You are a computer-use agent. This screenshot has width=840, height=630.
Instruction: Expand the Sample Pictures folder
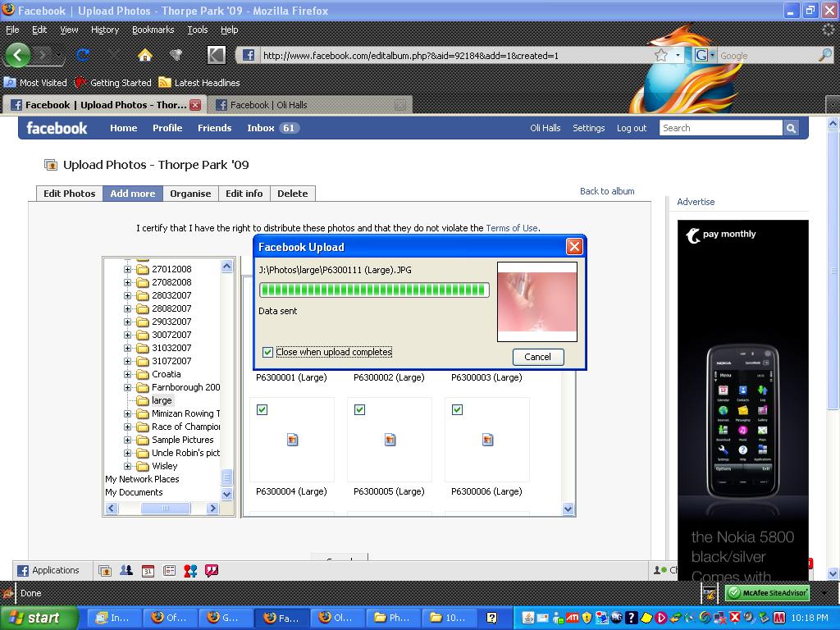127,440
